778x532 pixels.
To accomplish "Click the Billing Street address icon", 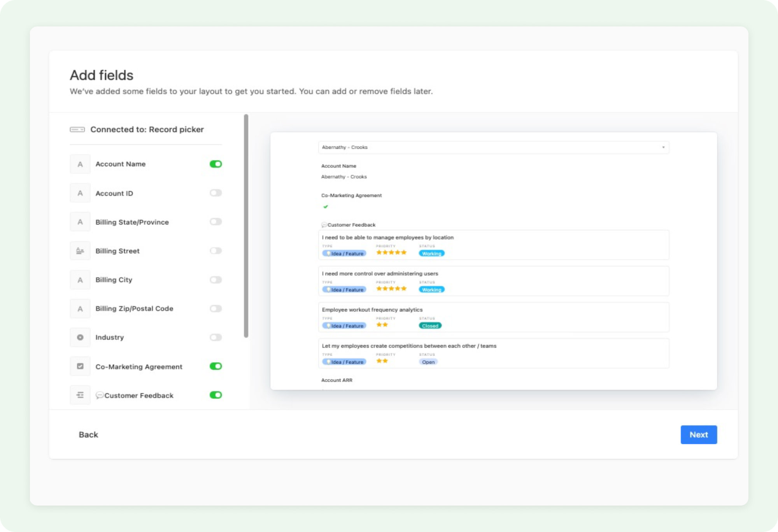I will coord(80,251).
